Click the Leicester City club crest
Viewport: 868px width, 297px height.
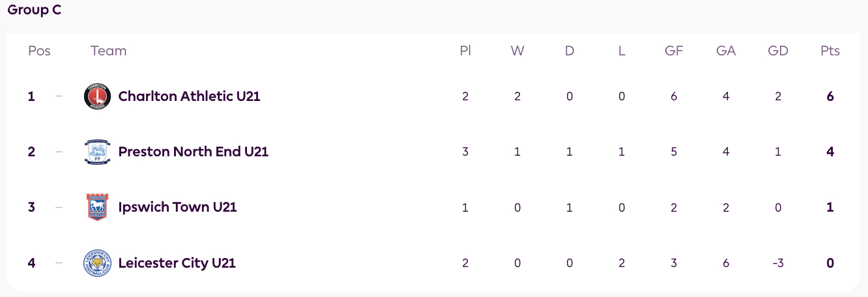click(98, 263)
